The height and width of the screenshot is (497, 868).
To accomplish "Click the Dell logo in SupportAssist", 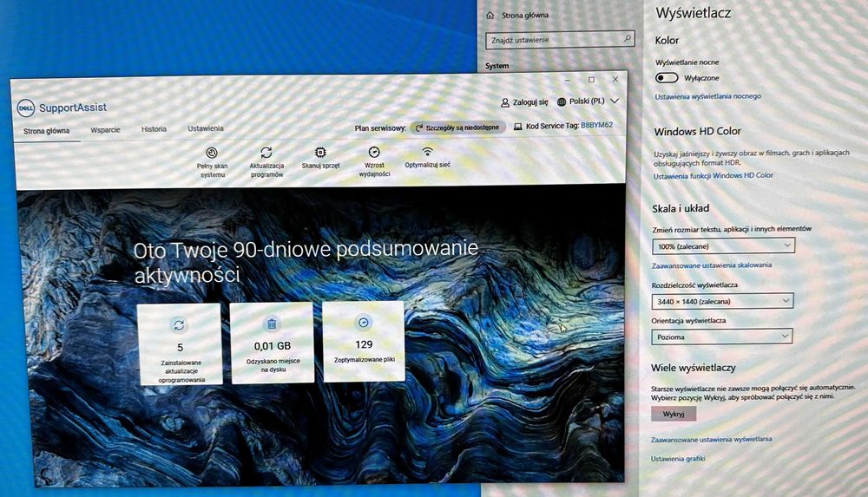I will pyautogui.click(x=25, y=108).
